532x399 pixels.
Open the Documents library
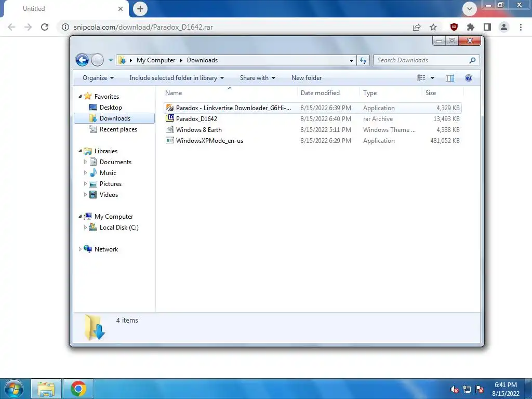click(x=115, y=162)
